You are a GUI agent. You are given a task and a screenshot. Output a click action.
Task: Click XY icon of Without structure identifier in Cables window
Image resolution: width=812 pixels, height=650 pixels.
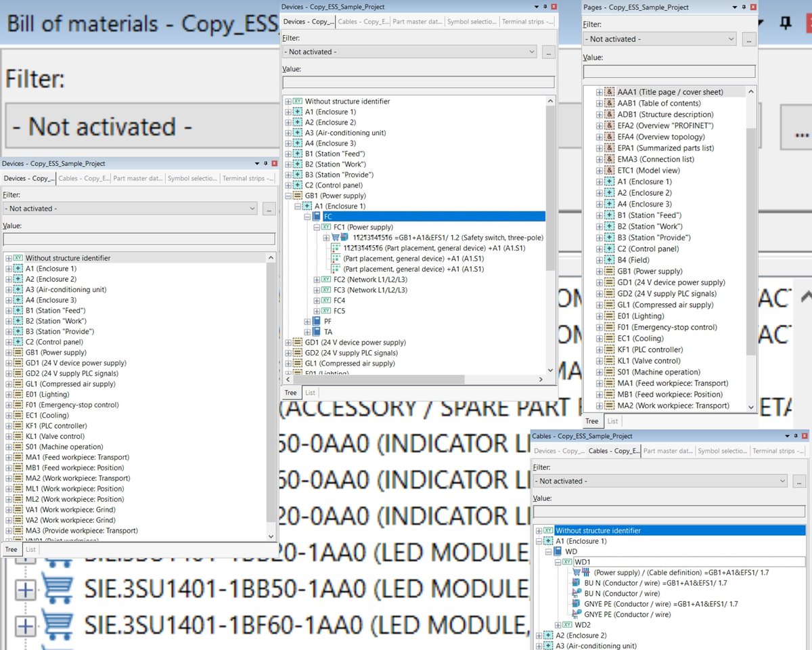549,531
